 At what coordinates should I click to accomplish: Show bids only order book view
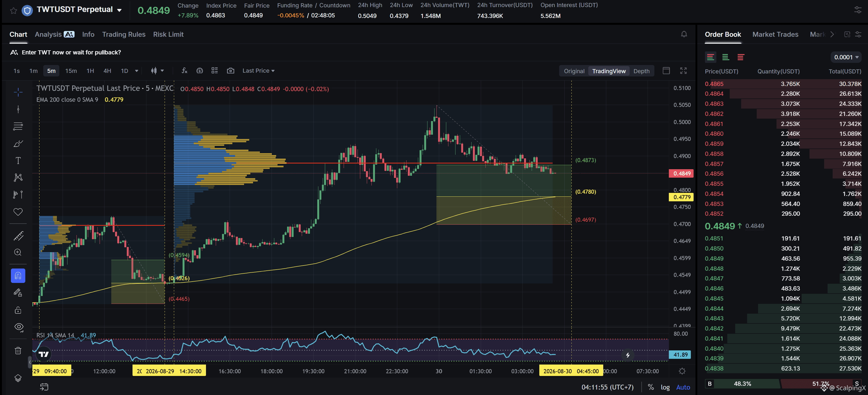coord(725,57)
